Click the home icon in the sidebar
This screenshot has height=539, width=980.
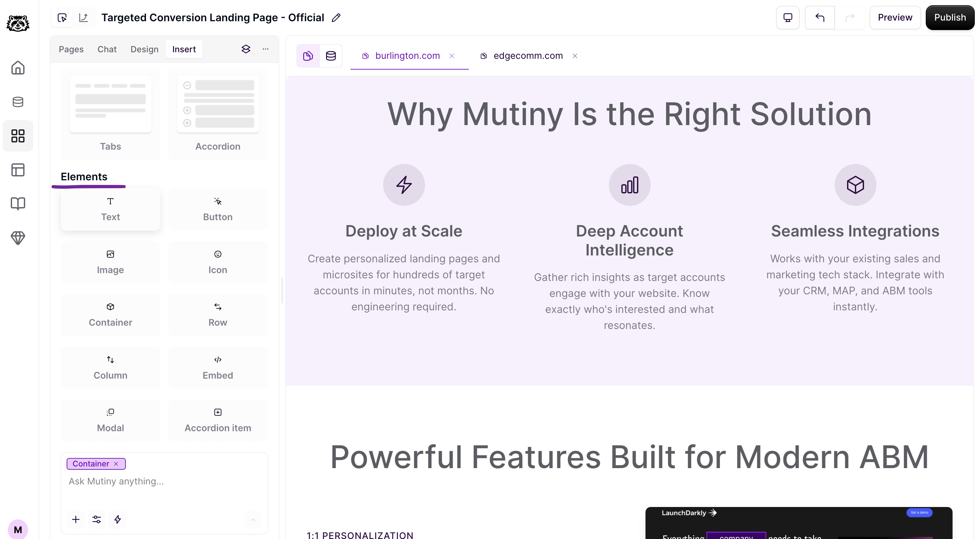pyautogui.click(x=18, y=68)
